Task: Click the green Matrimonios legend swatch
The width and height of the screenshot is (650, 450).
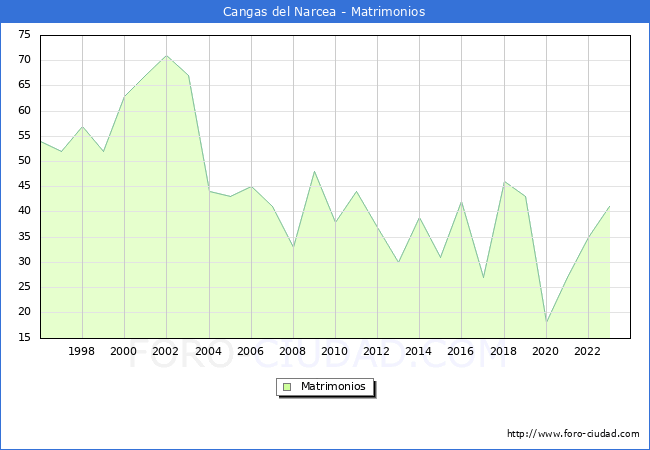Action: [287, 386]
